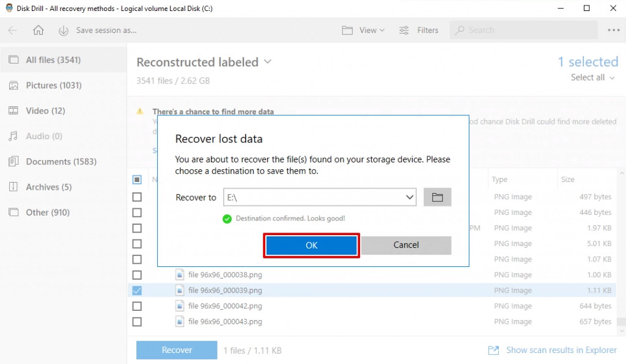Screen dimensions: 626x364
Task: Uncheck the file 96x96_000039.png checkbox
Action: pyautogui.click(x=137, y=291)
